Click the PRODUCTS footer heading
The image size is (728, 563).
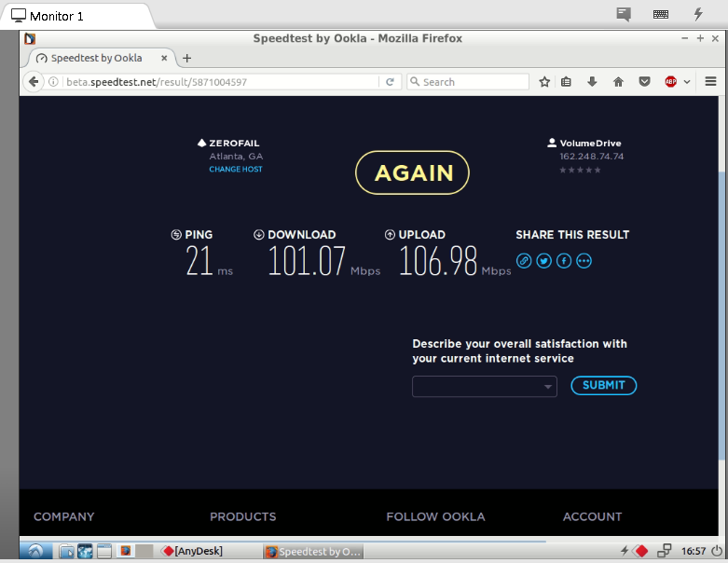(242, 516)
